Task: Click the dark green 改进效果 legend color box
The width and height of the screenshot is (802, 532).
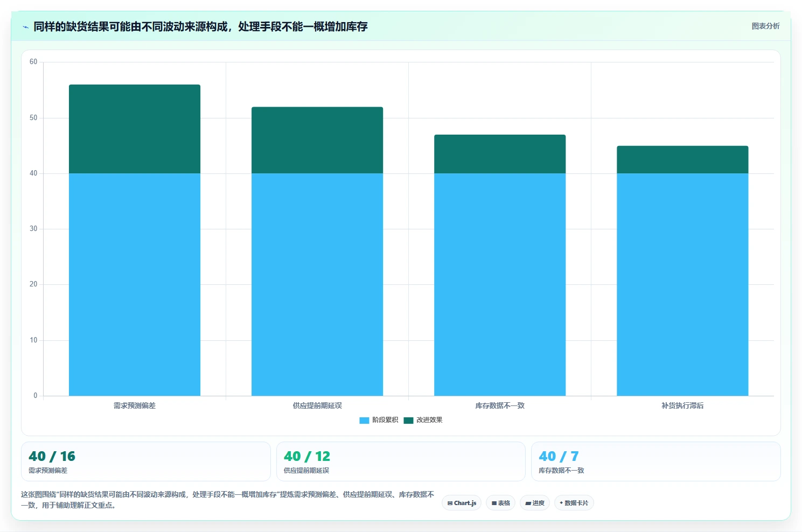Action: (x=408, y=420)
